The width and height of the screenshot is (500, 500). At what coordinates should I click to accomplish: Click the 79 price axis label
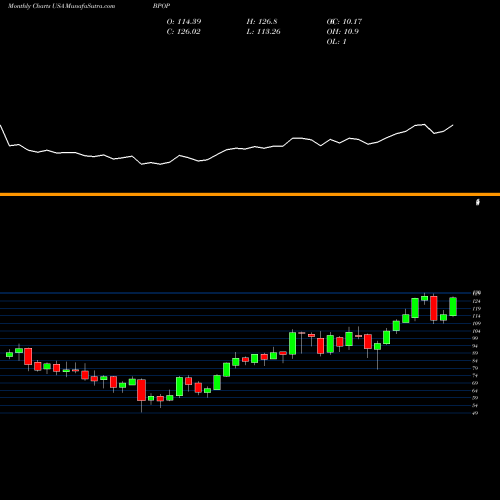point(475,368)
